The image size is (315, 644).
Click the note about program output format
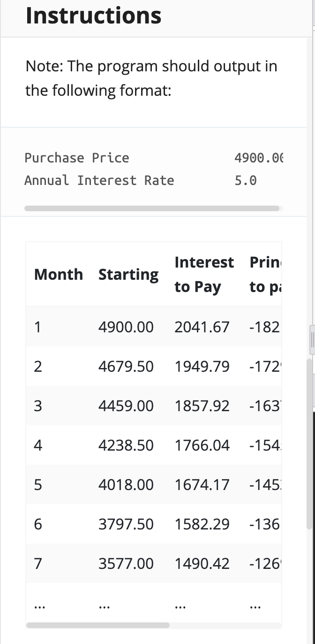(x=151, y=78)
